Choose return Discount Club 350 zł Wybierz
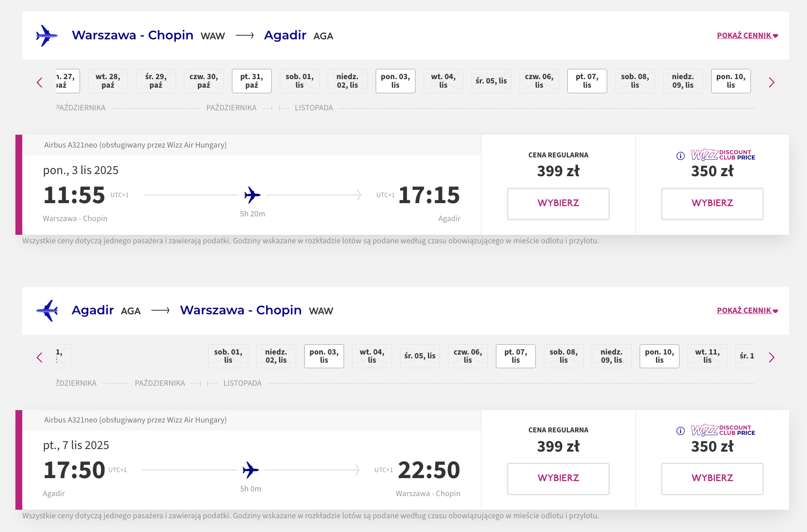807x532 pixels. [x=712, y=479]
